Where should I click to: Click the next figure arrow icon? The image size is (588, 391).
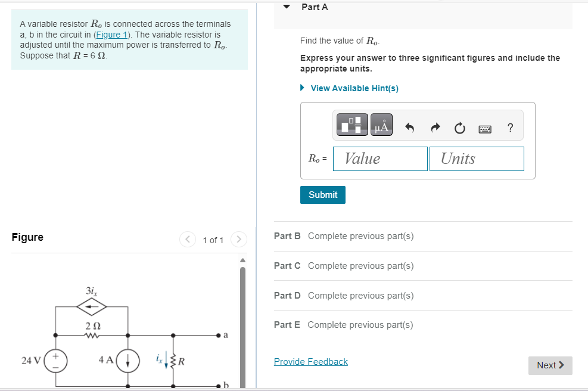[238, 240]
